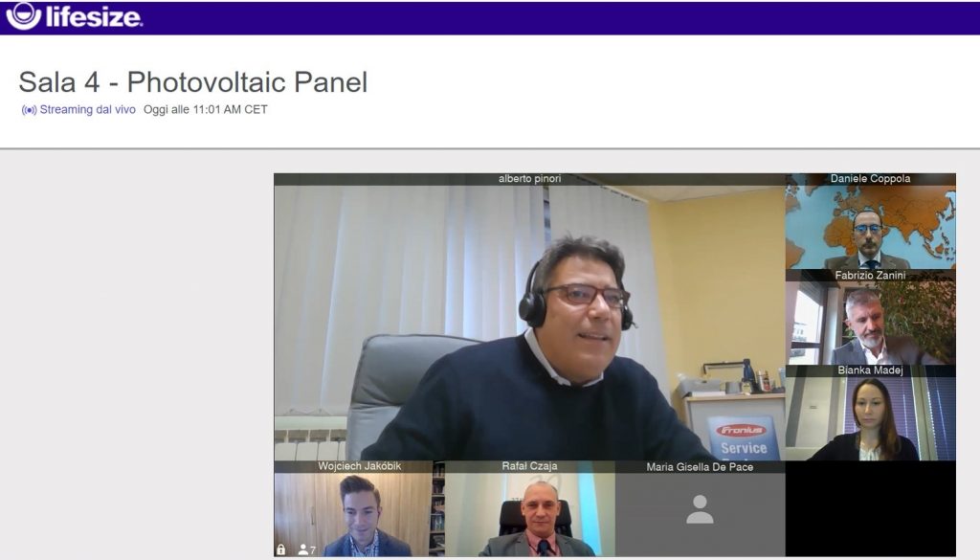
Task: Click the Sala 4 - Photovoltaic Panel title
Action: [x=193, y=82]
